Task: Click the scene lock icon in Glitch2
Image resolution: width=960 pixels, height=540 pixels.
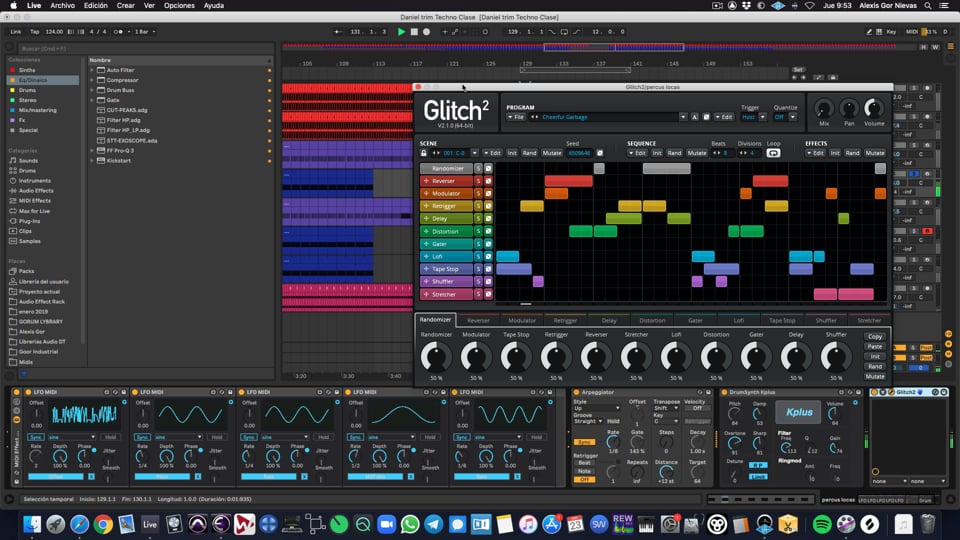Action: 424,153
